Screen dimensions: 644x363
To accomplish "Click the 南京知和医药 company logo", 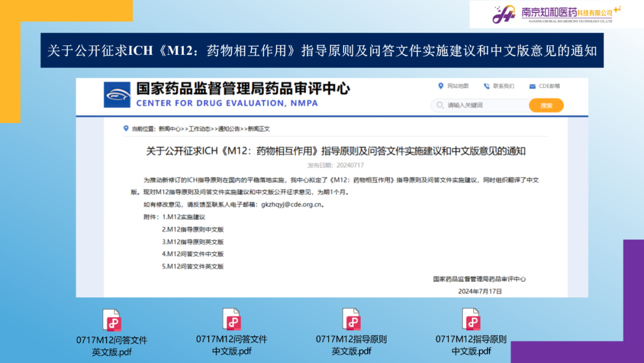I will pos(504,14).
